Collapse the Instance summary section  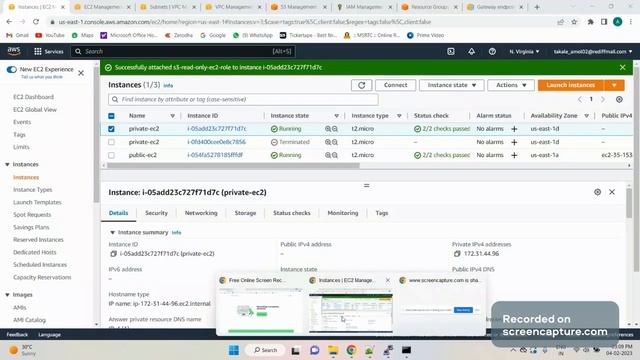tap(112, 232)
